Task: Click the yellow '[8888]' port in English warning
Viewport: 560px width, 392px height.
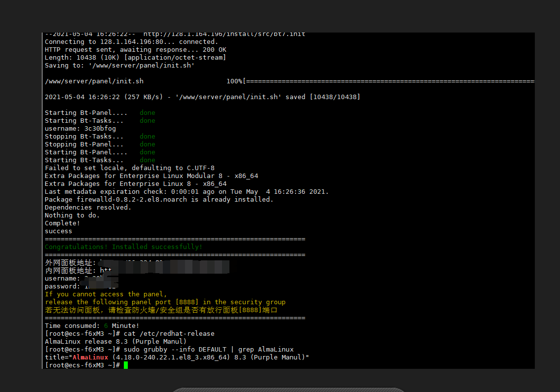Action: pos(187,302)
